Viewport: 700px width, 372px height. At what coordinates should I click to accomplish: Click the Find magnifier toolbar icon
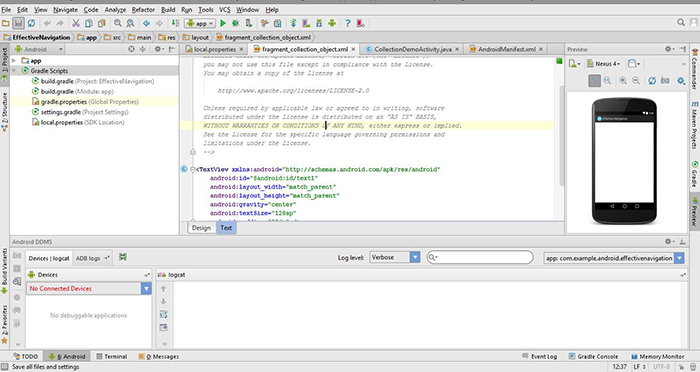point(118,23)
